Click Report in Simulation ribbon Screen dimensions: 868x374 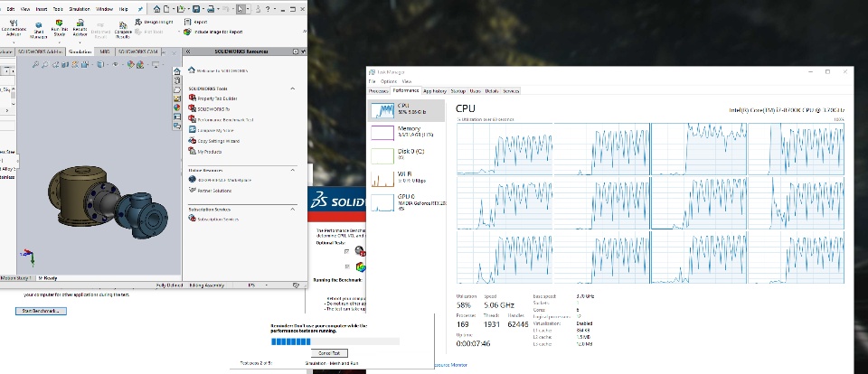195,22
